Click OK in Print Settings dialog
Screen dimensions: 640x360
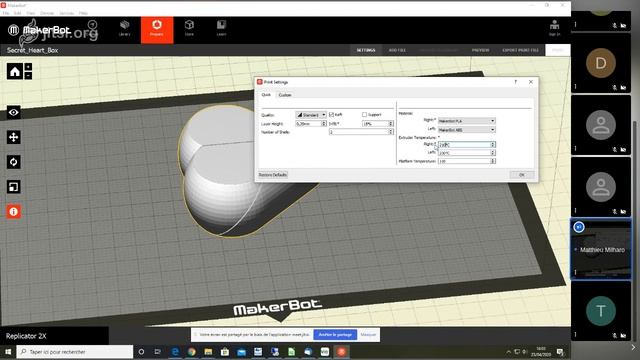(522, 175)
